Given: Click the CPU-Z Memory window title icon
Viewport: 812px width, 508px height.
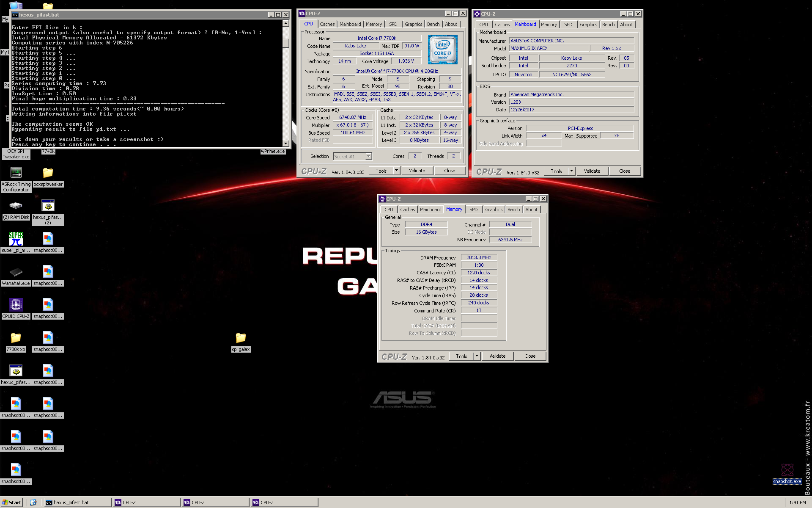Looking at the screenshot, I should pos(382,199).
